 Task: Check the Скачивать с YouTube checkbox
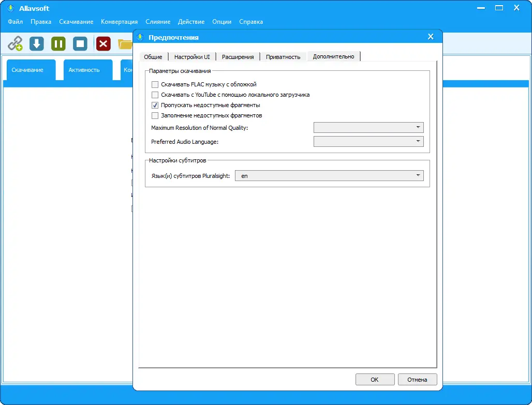(x=155, y=95)
